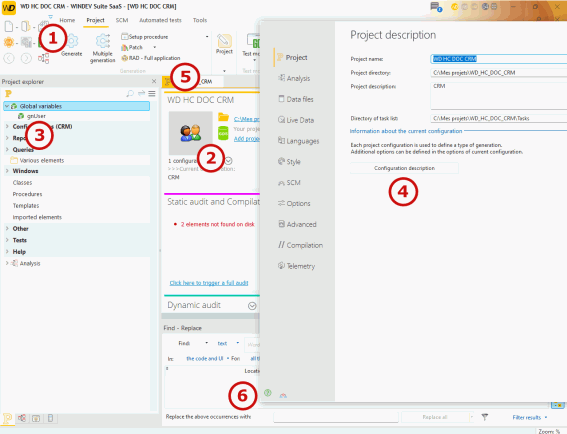567x434 pixels.
Task: Click the notification chat icon in title bar
Action: click(x=435, y=7)
